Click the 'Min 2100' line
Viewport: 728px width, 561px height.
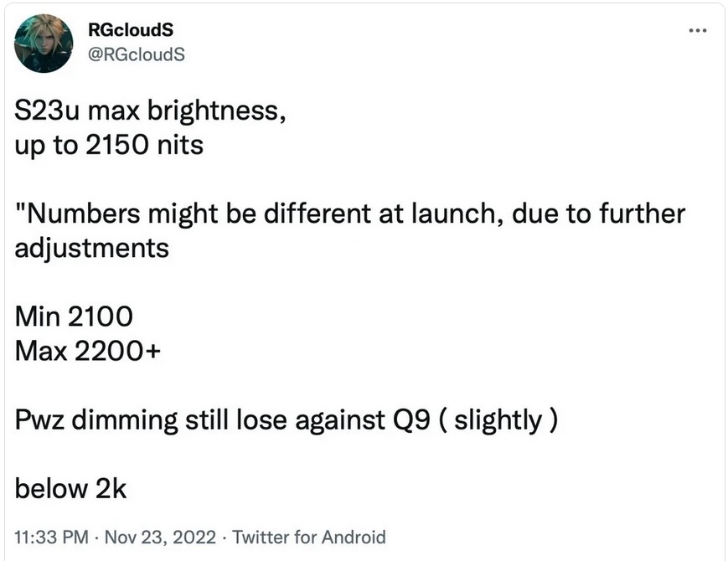(74, 317)
